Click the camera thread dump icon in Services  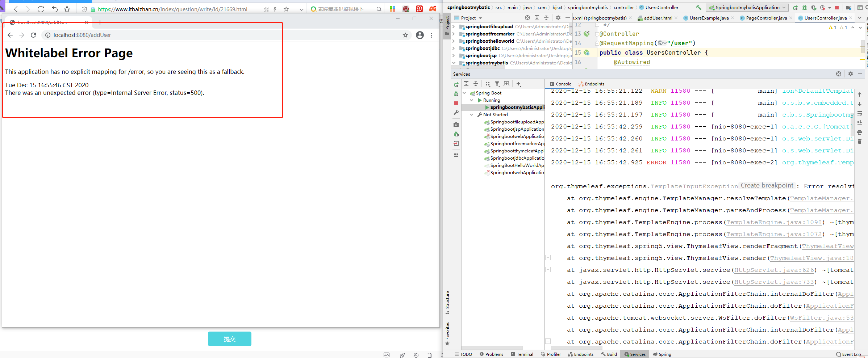point(456,125)
